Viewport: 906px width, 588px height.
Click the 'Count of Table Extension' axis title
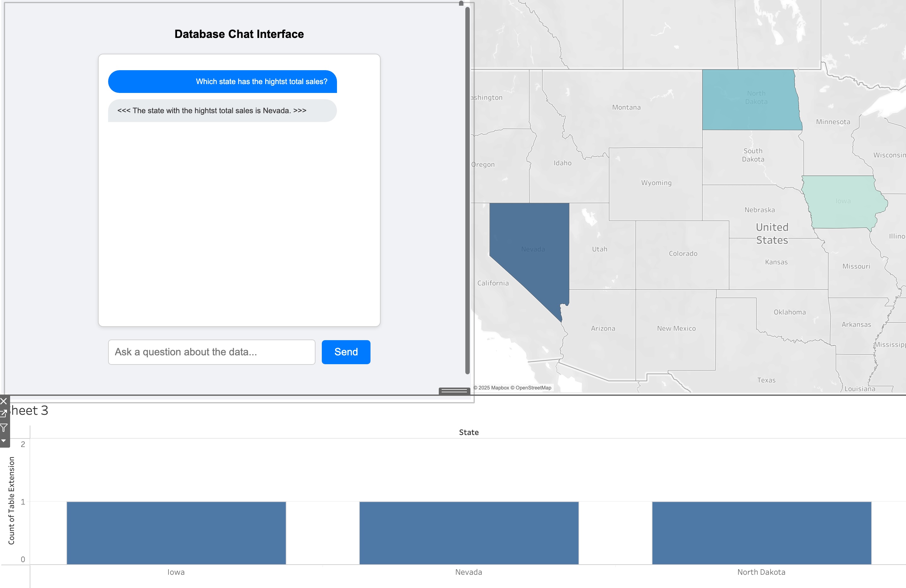point(11,500)
